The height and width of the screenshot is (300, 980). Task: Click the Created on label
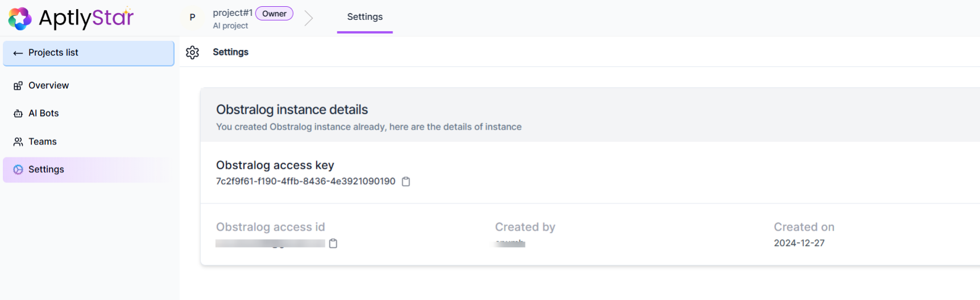[804, 227]
